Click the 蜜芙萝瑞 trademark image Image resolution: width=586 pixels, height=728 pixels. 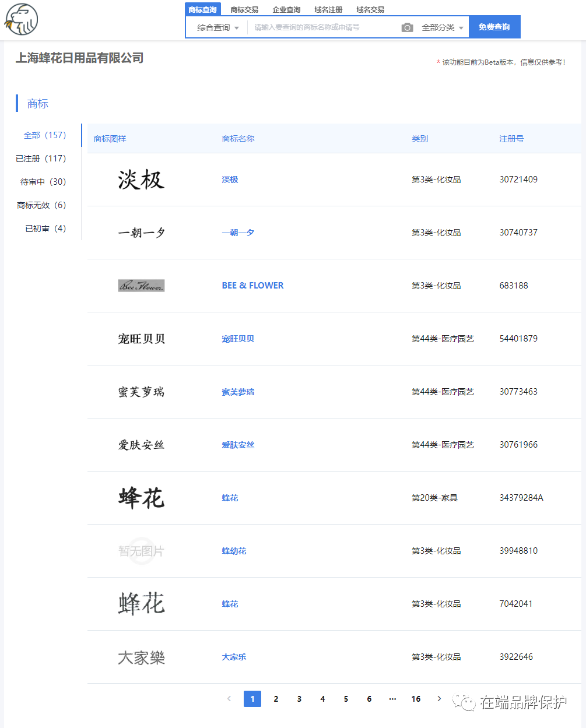coord(141,392)
